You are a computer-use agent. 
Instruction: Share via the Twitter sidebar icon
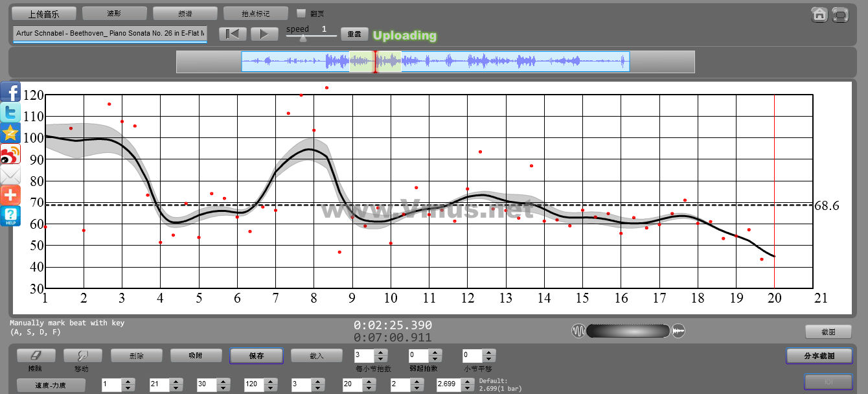10,112
